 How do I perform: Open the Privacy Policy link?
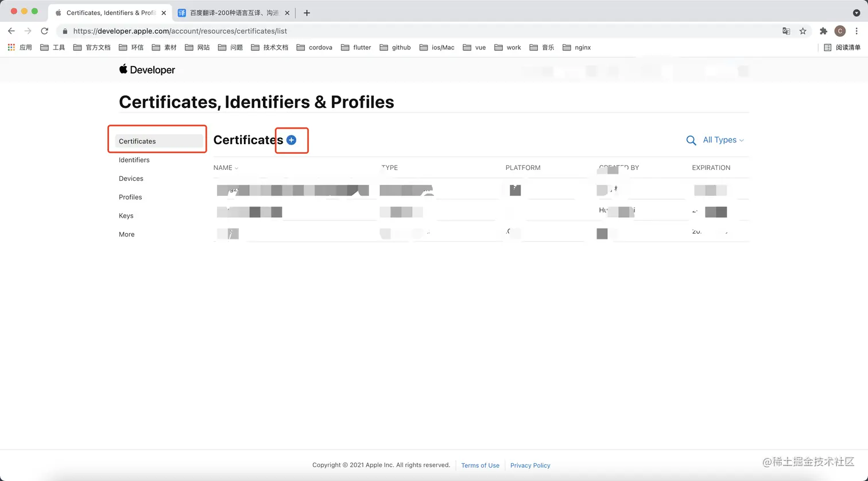[530, 466]
